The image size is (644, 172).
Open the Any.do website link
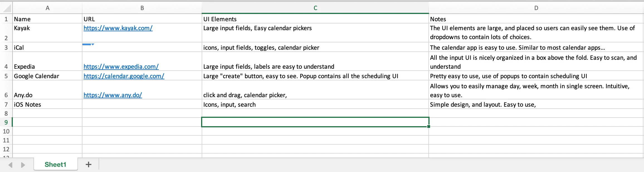pyautogui.click(x=113, y=95)
